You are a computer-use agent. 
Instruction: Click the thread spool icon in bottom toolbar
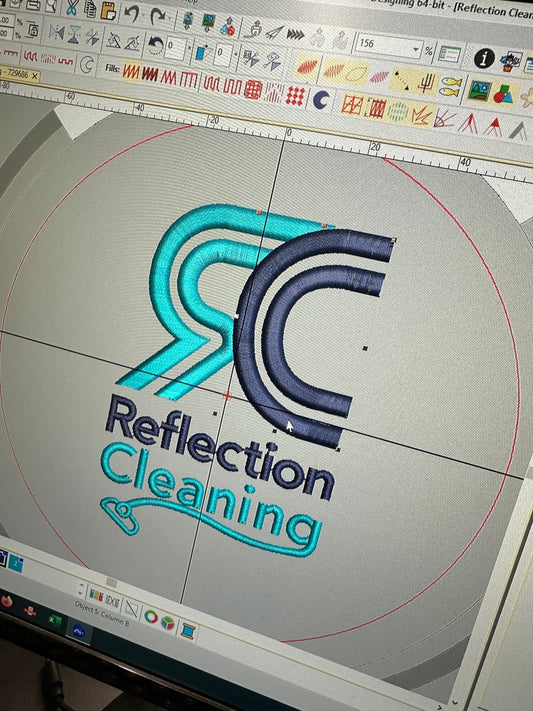click(x=188, y=631)
